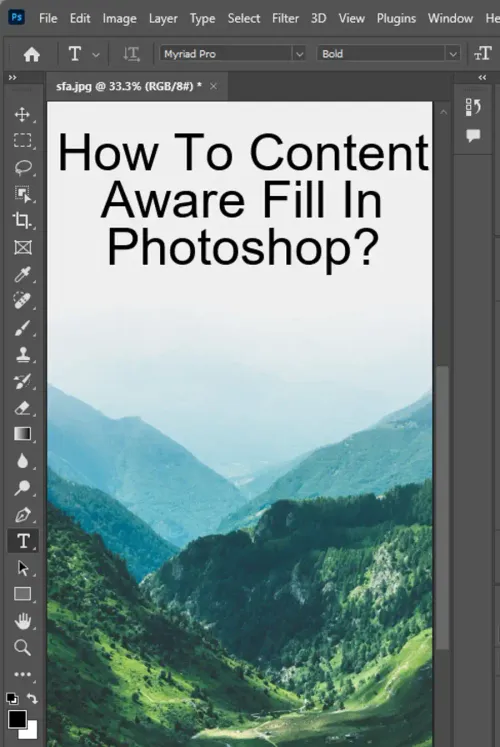Open the Bold font style dropdown arrow
Screen dimensions: 500x747
453,54
